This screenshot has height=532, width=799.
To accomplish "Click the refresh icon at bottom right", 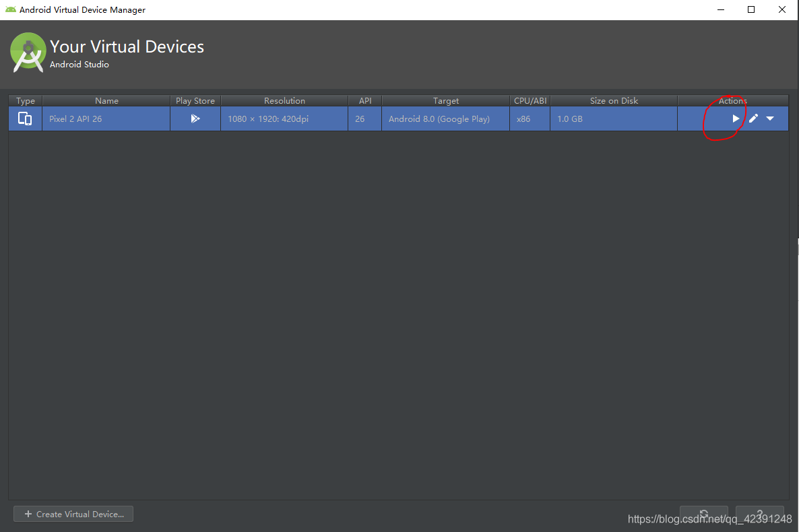I will click(703, 513).
